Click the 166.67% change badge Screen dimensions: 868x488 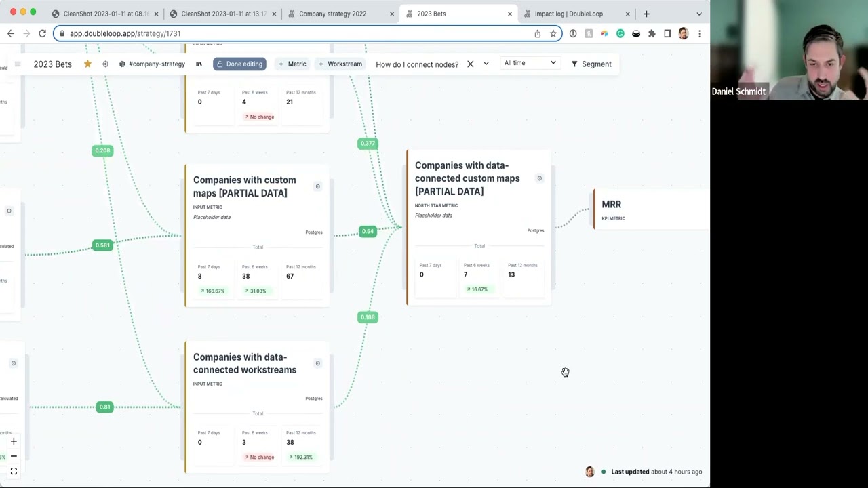212,291
